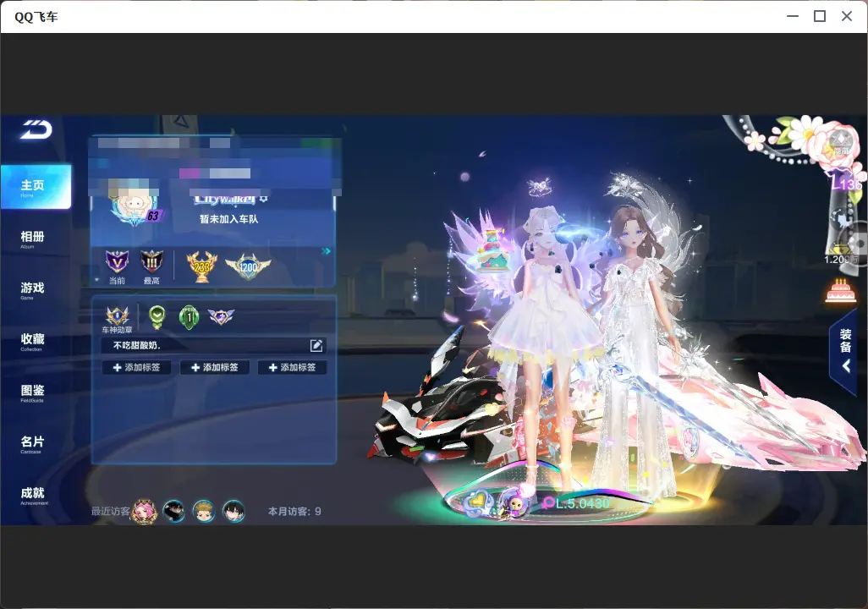Click the rightmost 添加标签 button
This screenshot has height=609, width=868.
(292, 367)
